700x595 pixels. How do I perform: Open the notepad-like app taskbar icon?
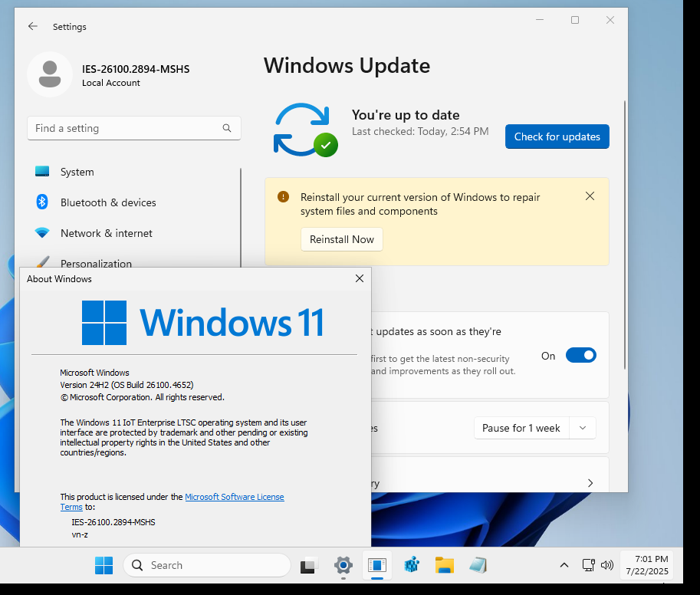coord(478,565)
